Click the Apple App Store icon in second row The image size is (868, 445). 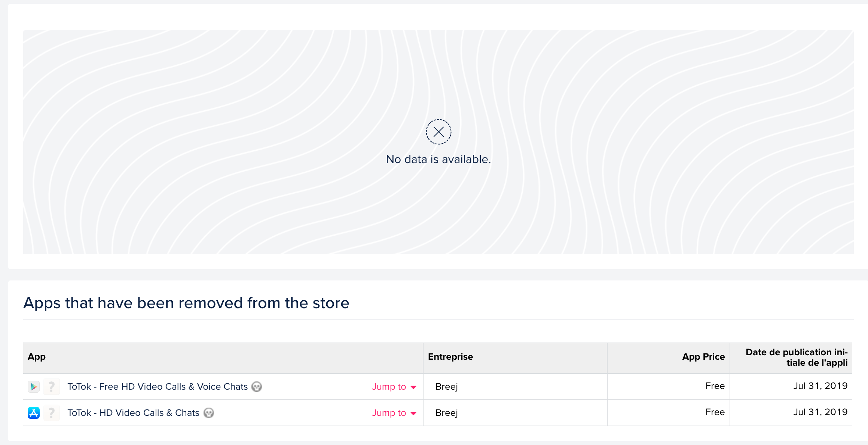tap(34, 412)
